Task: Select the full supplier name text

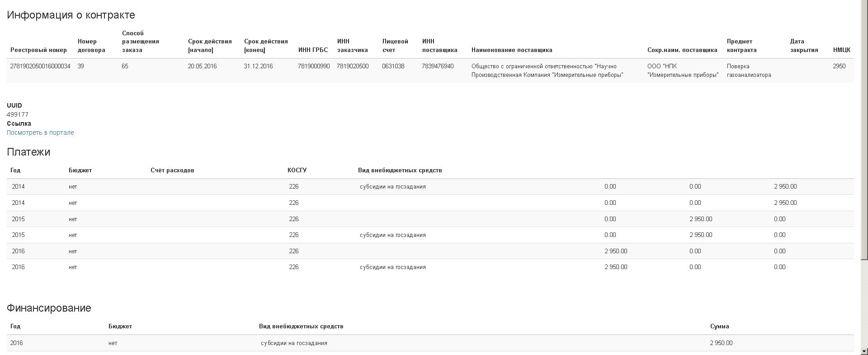Action: [547, 71]
